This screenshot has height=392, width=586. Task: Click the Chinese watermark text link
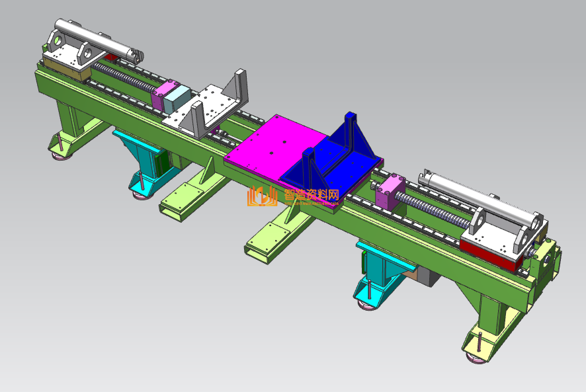pyautogui.click(x=311, y=196)
